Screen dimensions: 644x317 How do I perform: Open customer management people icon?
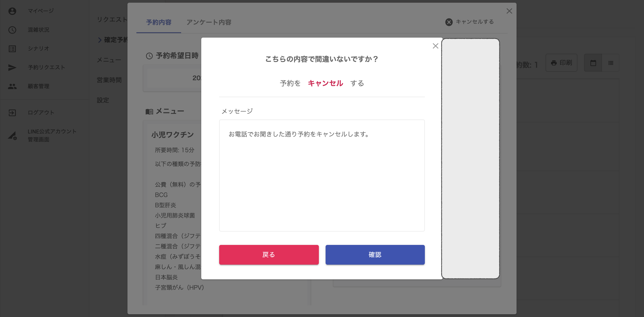[12, 86]
